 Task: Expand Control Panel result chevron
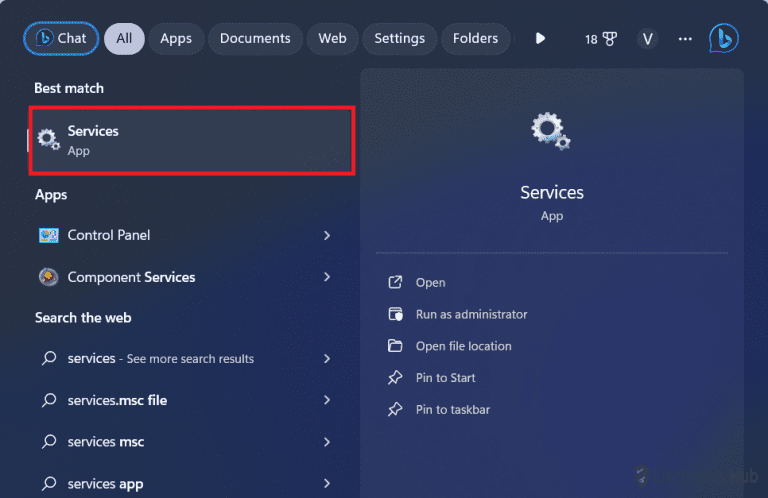[x=327, y=235]
